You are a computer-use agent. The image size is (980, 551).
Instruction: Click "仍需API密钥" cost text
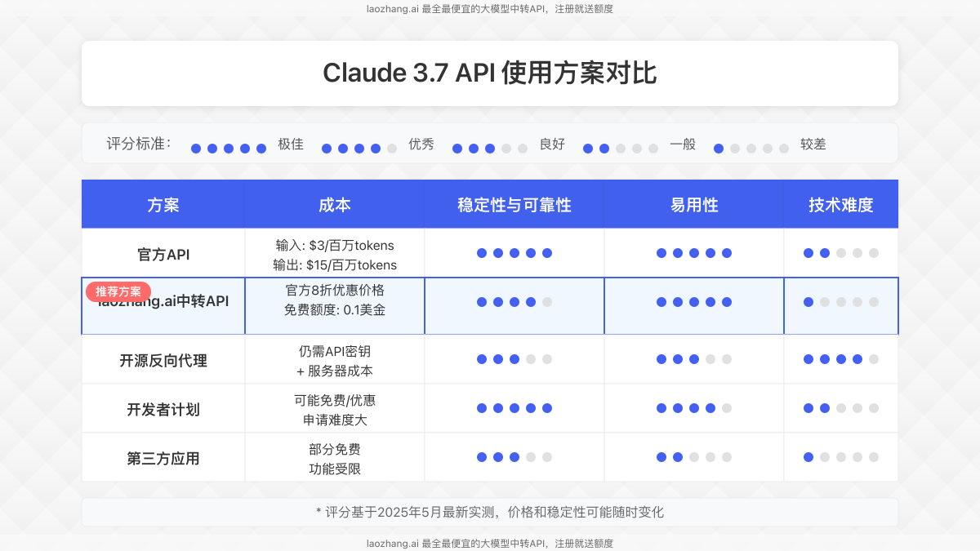click(x=335, y=351)
